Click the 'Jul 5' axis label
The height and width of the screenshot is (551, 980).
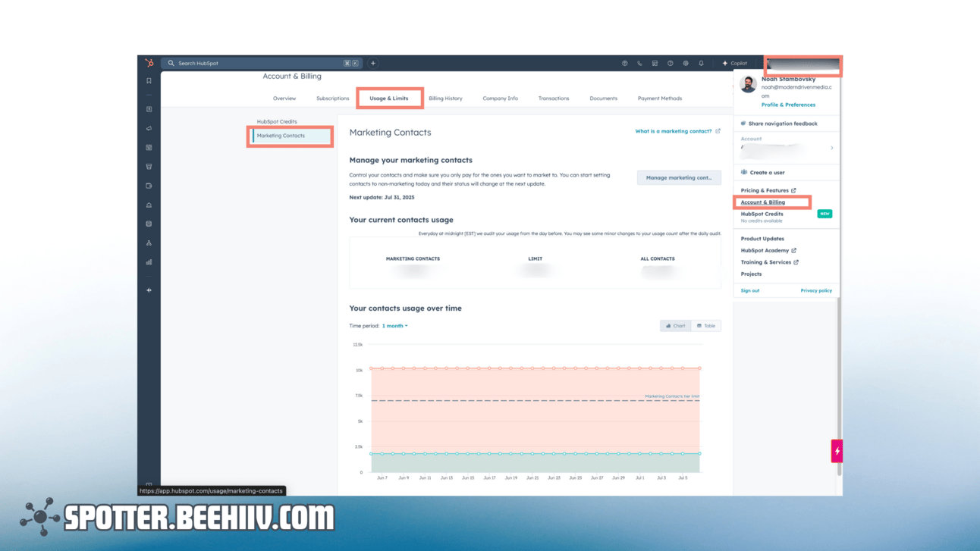click(x=683, y=478)
